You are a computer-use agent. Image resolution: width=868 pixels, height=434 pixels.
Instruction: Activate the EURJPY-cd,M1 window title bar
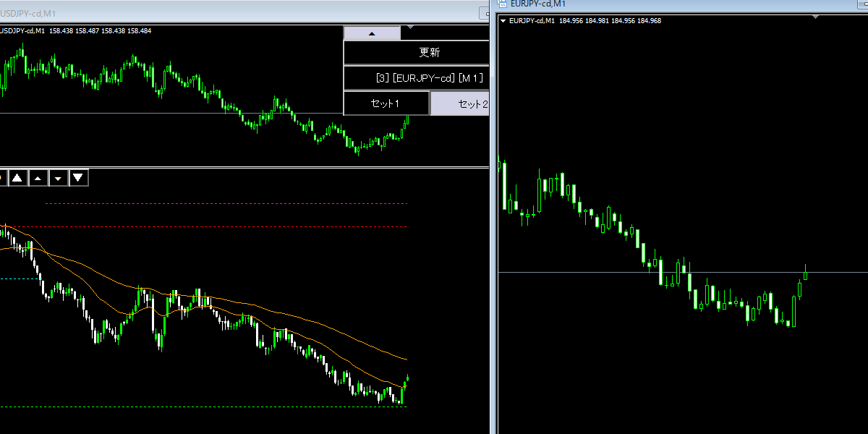coord(651,4)
